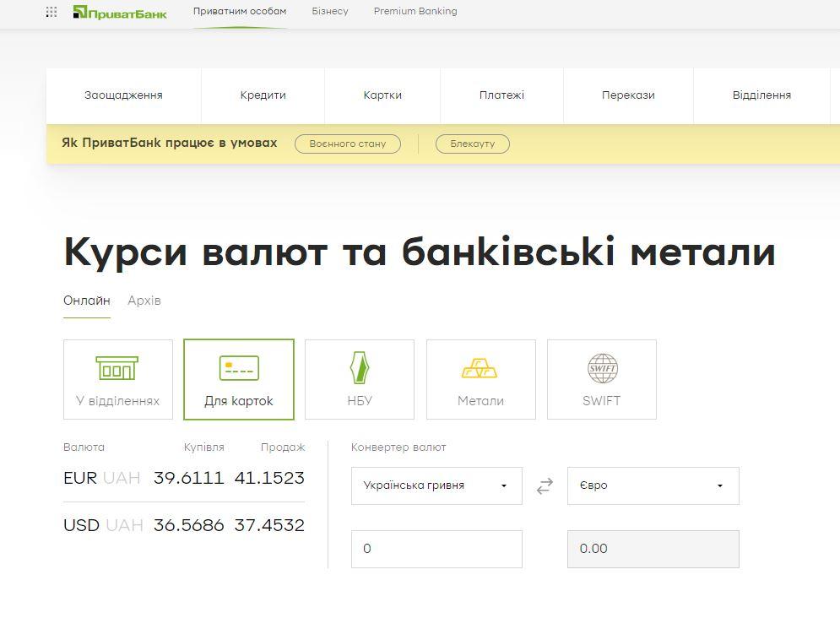Choose the НБУ emblem icon
This screenshot has width=840, height=629.
tap(360, 379)
